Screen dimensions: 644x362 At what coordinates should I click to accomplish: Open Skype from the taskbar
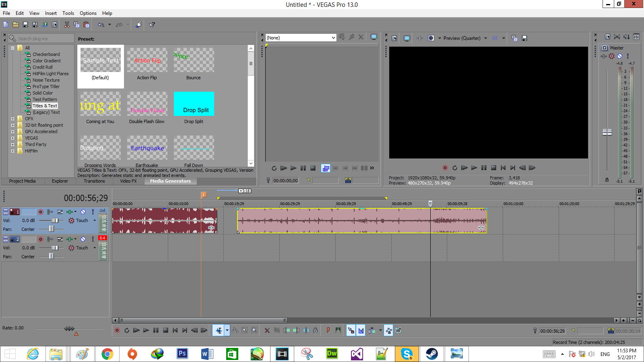click(407, 354)
